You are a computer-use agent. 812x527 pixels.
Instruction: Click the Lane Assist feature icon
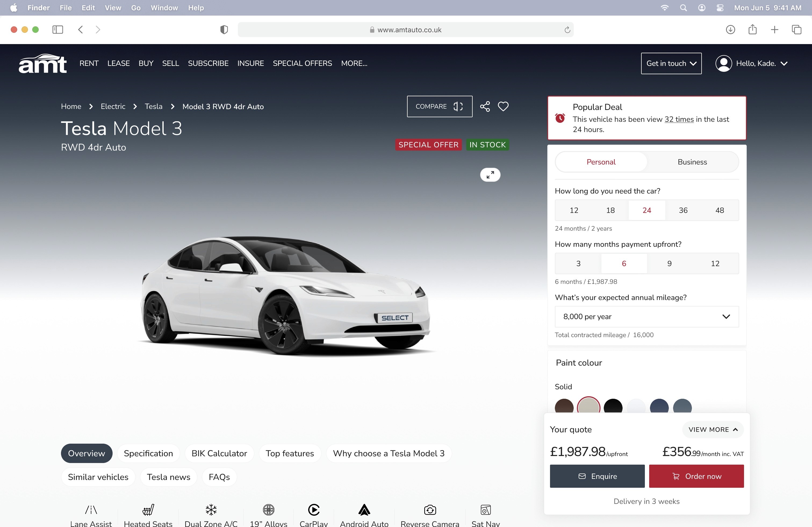pos(91,510)
